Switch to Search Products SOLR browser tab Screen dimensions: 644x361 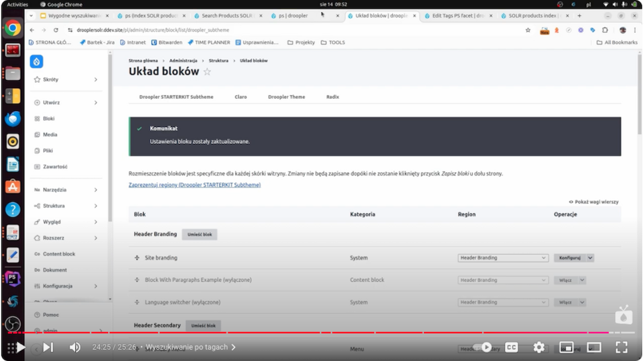pos(227,15)
